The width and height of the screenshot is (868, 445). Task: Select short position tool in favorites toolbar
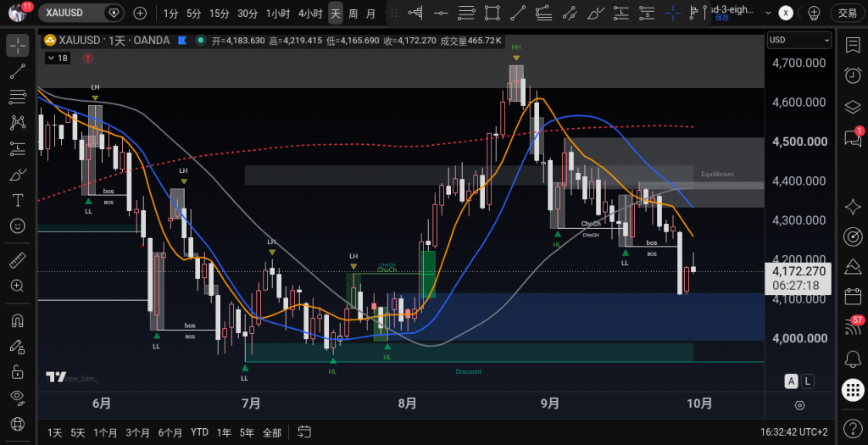pos(647,13)
